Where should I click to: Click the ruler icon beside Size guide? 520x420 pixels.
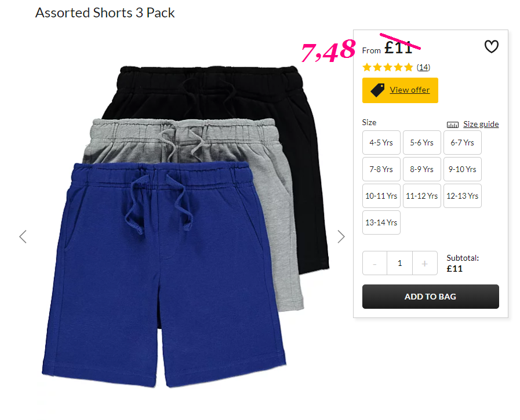(452, 125)
